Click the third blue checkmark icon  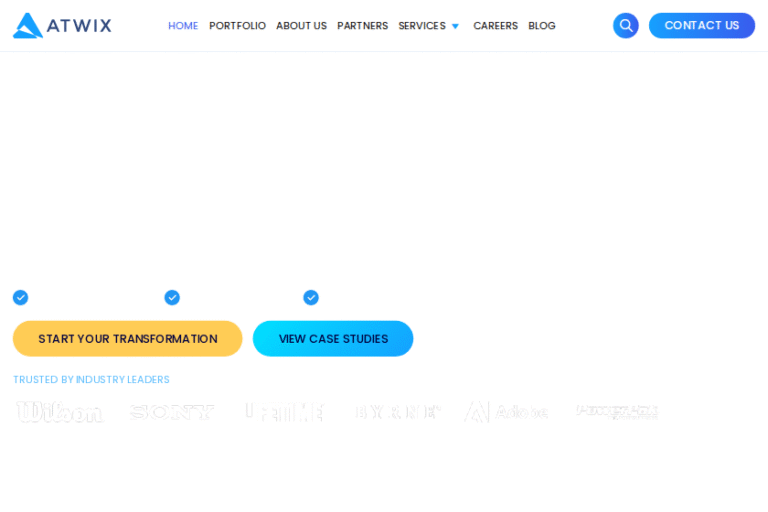(311, 298)
